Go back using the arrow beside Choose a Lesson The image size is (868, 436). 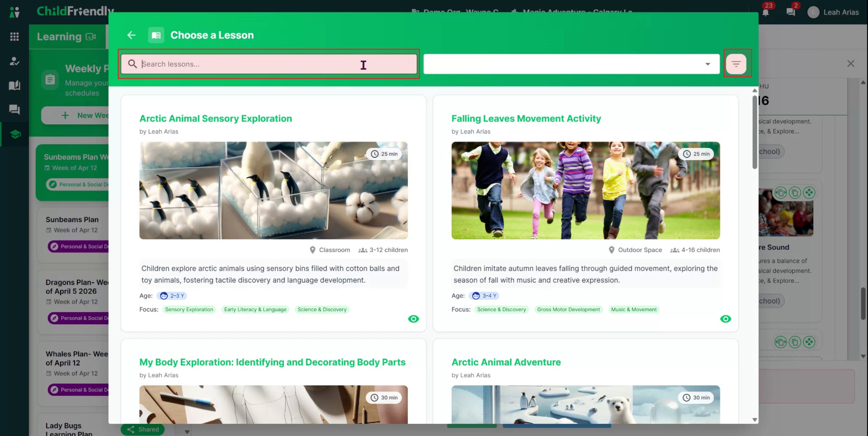[131, 35]
